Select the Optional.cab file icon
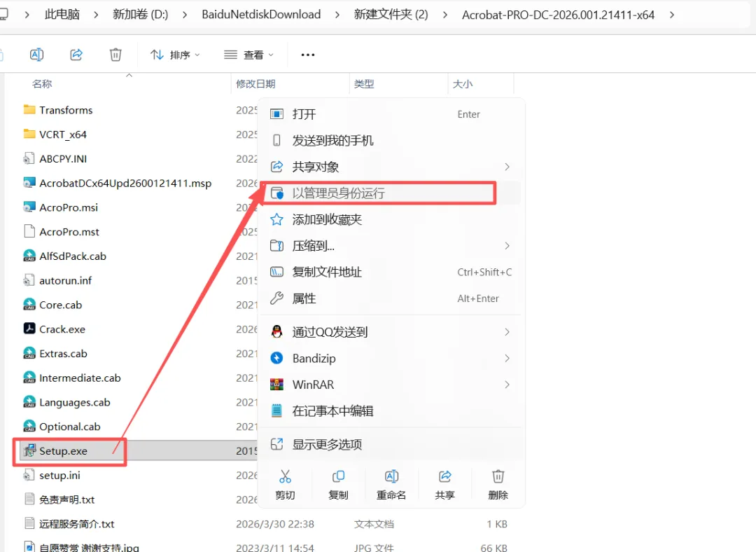 coord(29,426)
